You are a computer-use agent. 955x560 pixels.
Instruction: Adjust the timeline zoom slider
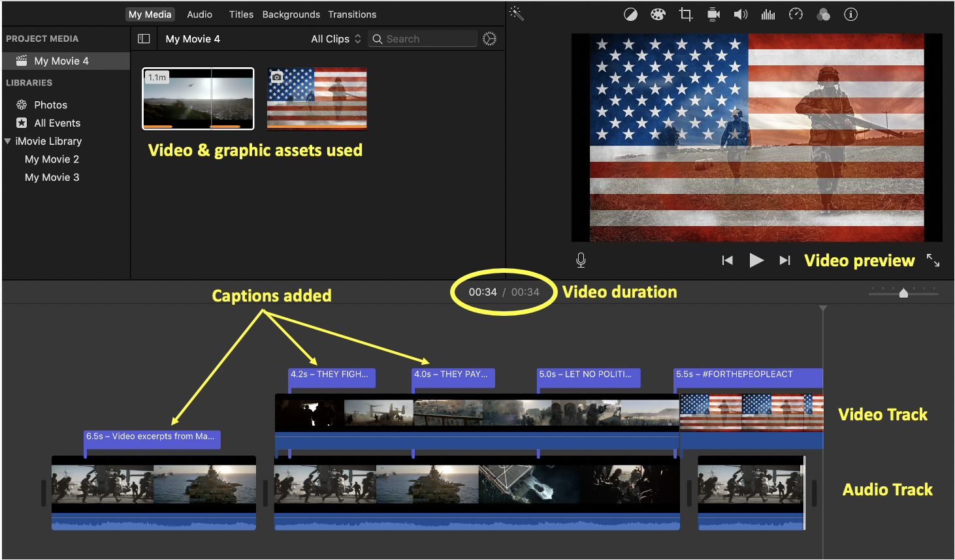click(x=903, y=293)
